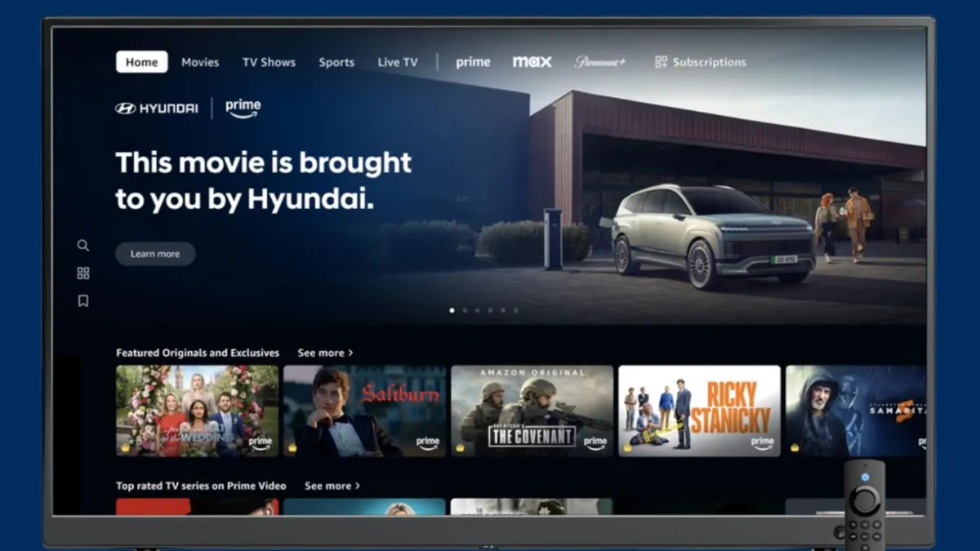Open your Watchlist bookmark icon
The height and width of the screenshot is (551, 980).
82,300
